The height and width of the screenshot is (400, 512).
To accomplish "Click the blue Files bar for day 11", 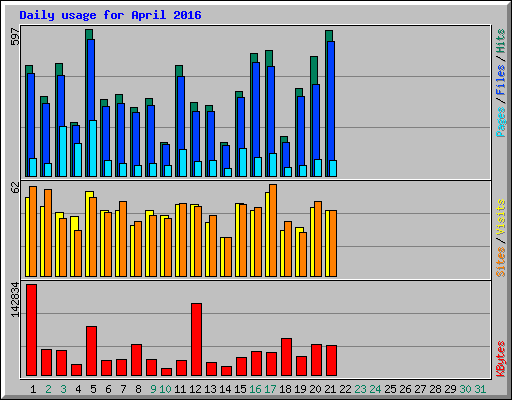I will (x=181, y=113).
